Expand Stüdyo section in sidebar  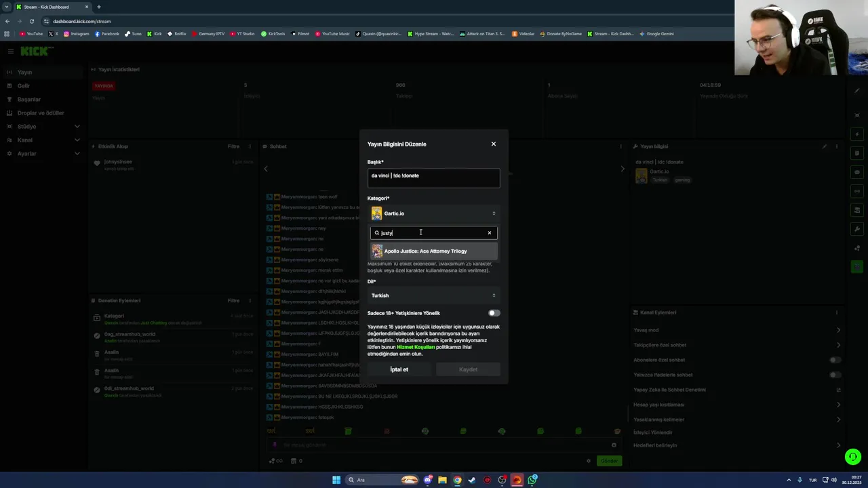[43, 126]
